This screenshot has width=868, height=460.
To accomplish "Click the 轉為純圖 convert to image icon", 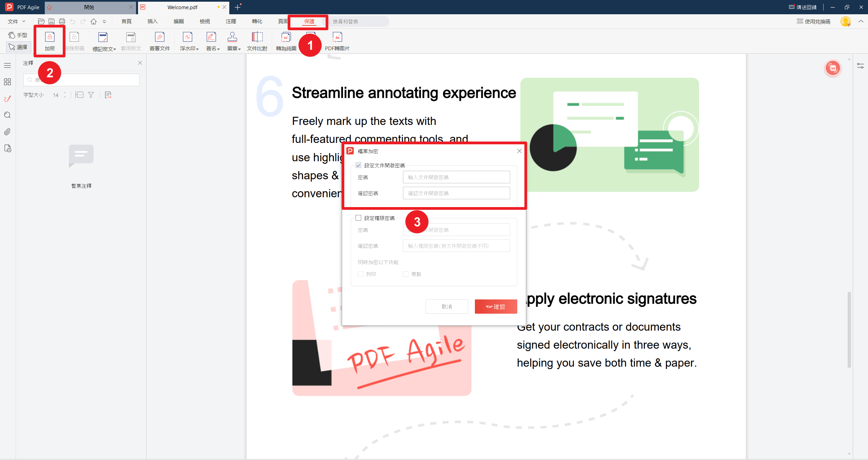I will coord(286,37).
